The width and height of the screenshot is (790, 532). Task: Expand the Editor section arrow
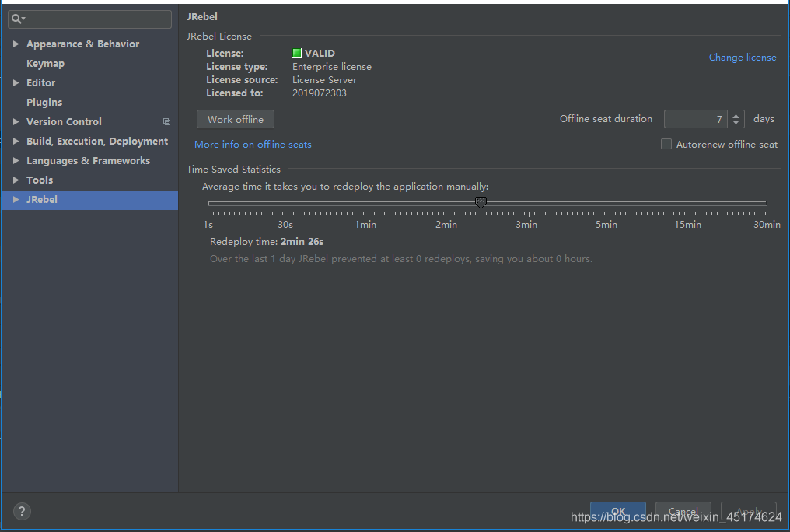[x=16, y=82]
